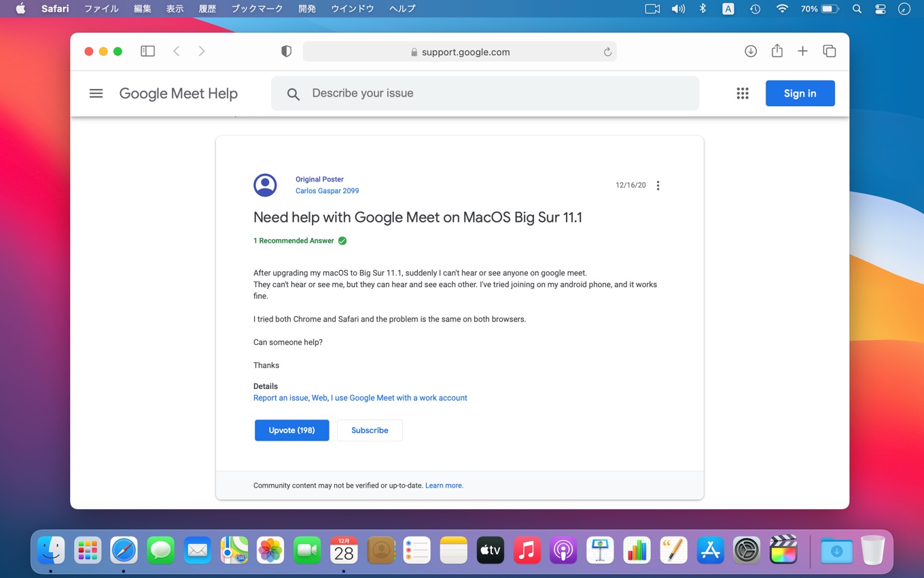Image resolution: width=924 pixels, height=578 pixels.
Task: Open Mail from the Dock
Action: point(198,550)
